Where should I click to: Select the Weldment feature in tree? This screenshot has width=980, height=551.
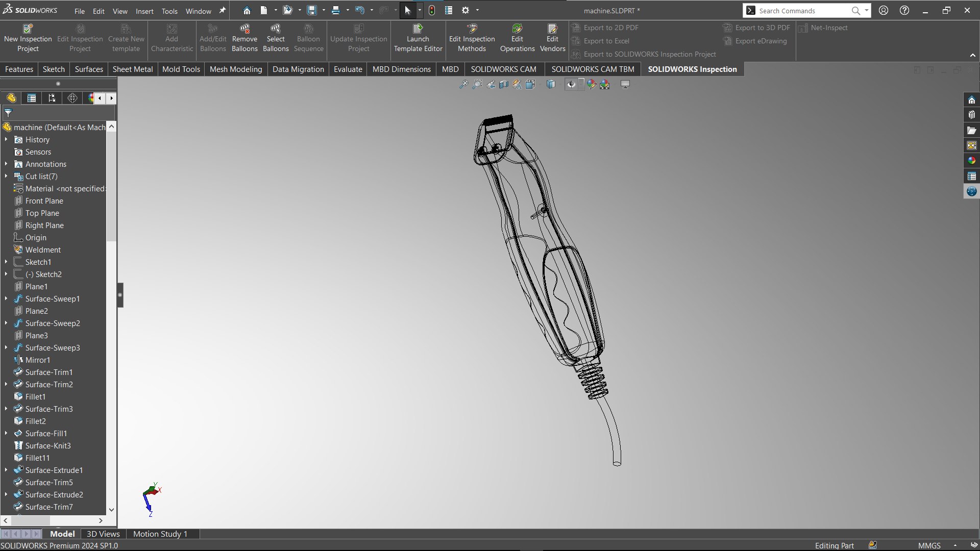43,249
